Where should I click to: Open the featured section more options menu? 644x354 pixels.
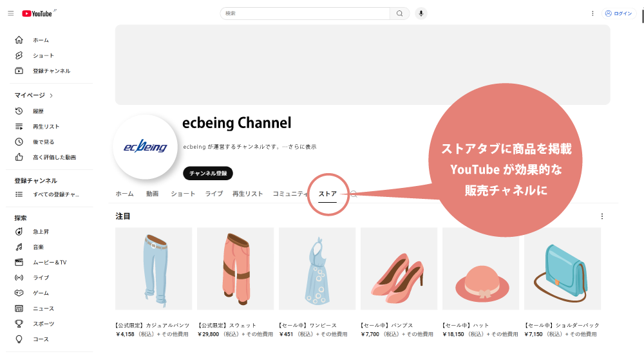pos(602,216)
